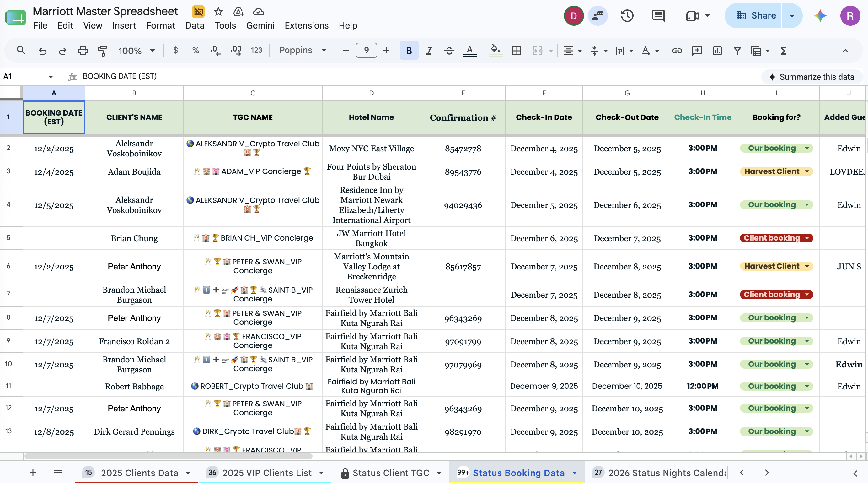Viewport: 868px width, 483px height.
Task: Toggle strikethrough formatting
Action: coord(449,51)
